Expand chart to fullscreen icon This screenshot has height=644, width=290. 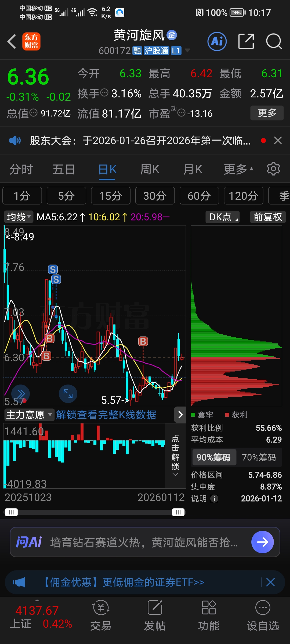[68, 394]
